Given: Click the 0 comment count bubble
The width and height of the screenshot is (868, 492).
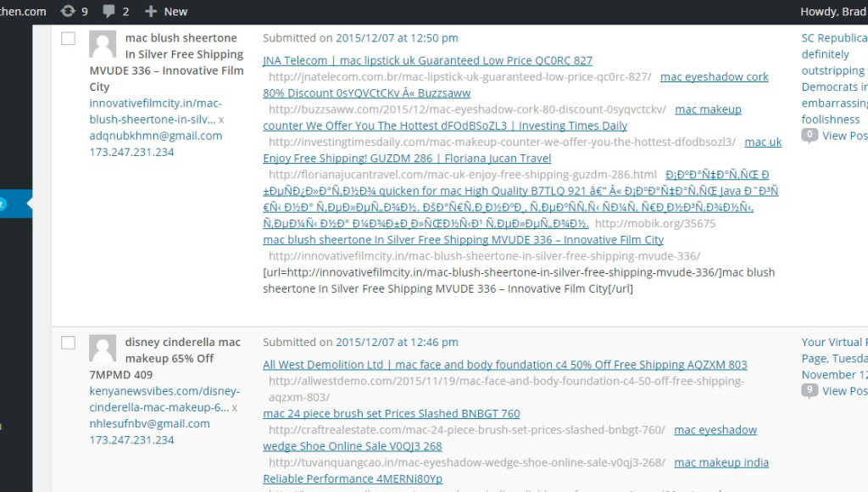Looking at the screenshot, I should [810, 135].
